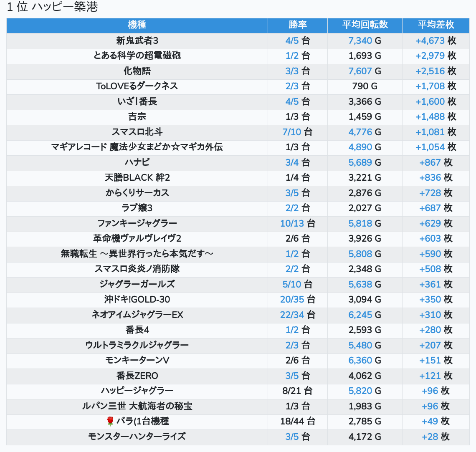Click the page title 1位 ハッピー築港
Viewport: 476px width, 452px height.
[x=52, y=7]
